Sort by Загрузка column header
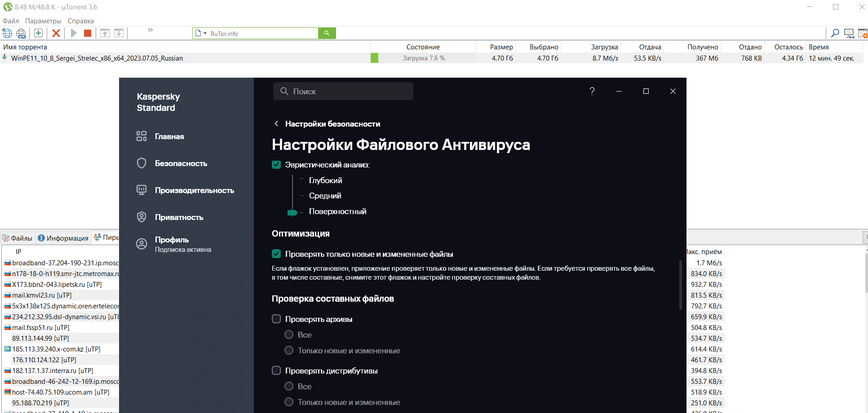This screenshot has height=413, width=868. tap(604, 47)
